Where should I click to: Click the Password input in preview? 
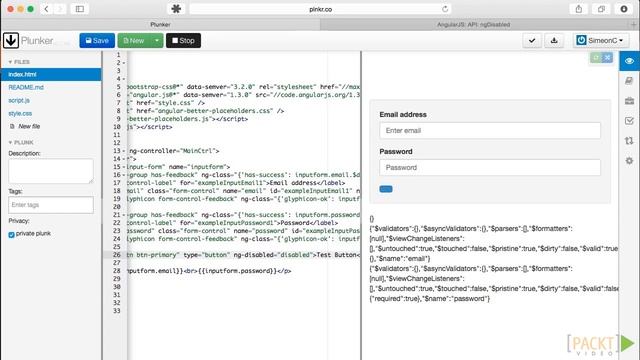click(x=490, y=167)
